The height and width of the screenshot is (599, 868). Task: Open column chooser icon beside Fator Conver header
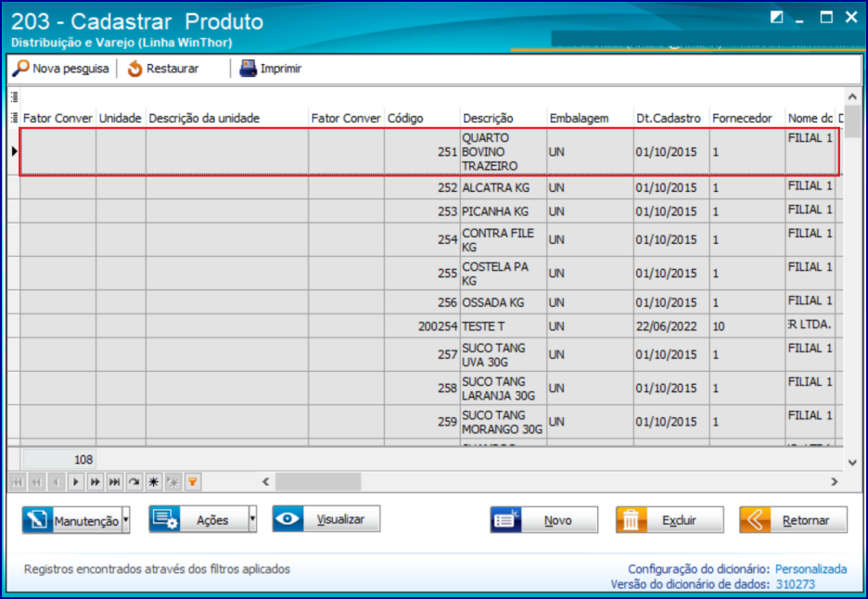tap(15, 118)
